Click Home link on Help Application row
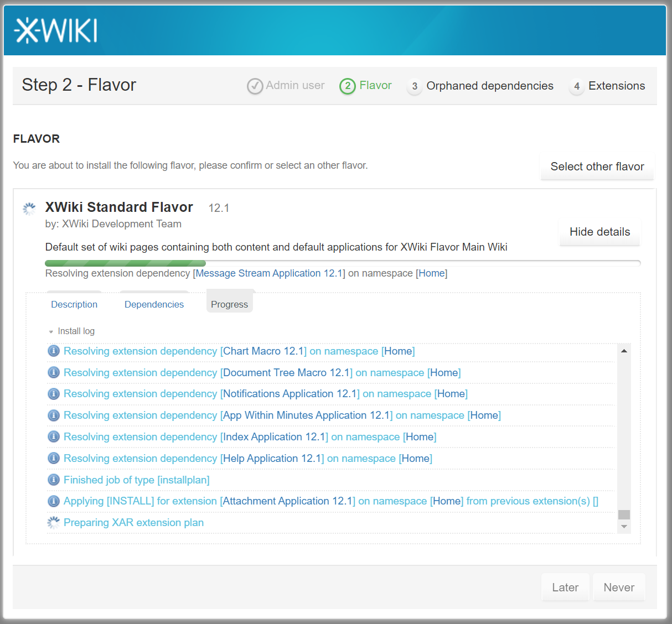The image size is (672, 624). (416, 459)
